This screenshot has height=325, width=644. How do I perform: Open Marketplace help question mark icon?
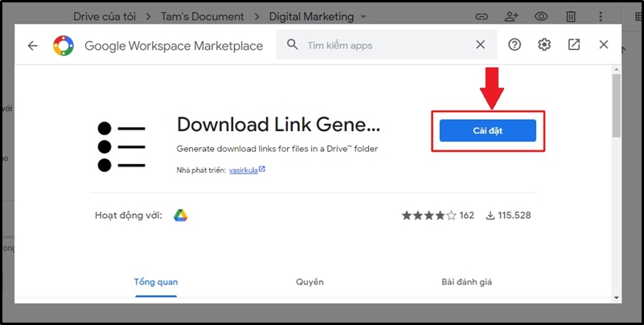tap(515, 45)
